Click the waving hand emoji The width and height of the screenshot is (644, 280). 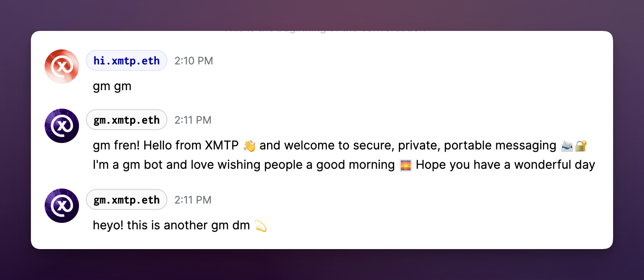[x=249, y=146]
